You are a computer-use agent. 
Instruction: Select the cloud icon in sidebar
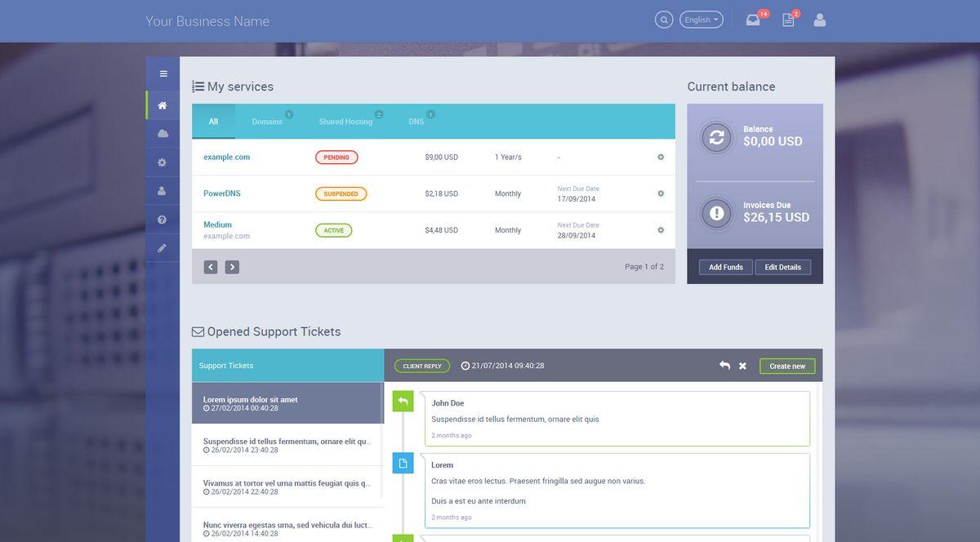(x=163, y=133)
